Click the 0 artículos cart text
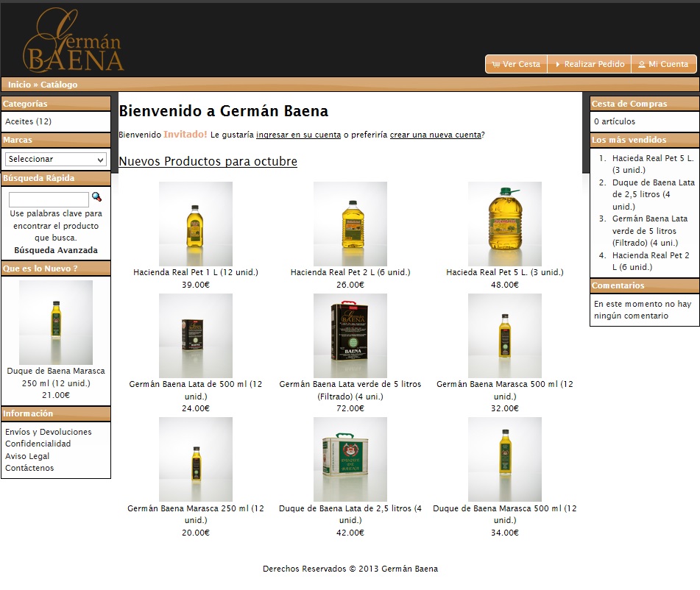This screenshot has width=700, height=590. (615, 121)
